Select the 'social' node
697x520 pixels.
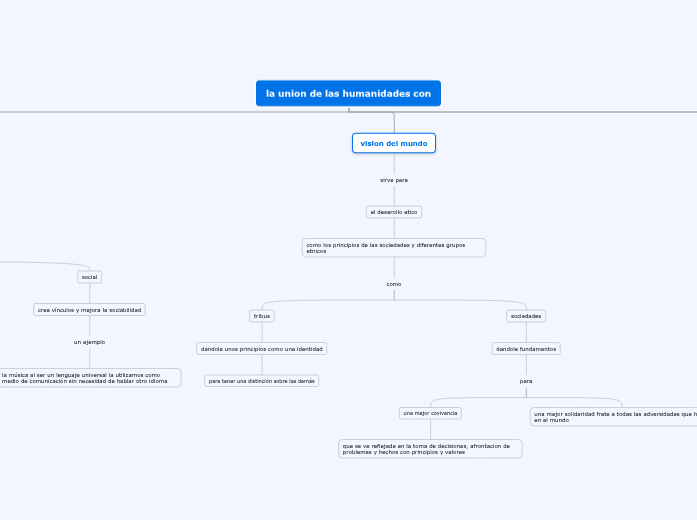(90, 277)
